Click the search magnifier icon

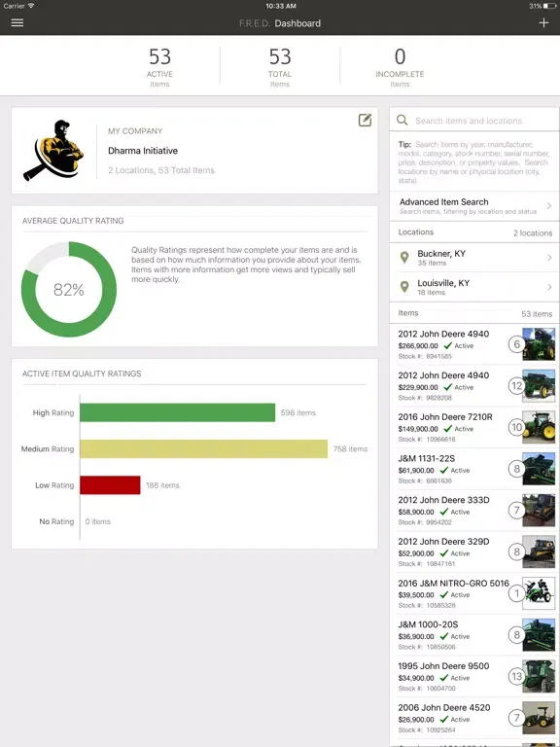402,120
